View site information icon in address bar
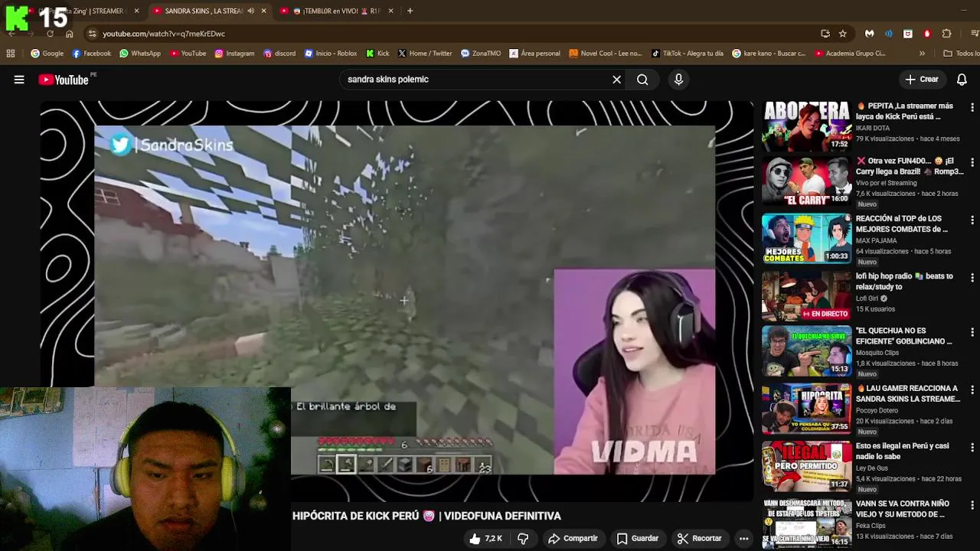This screenshot has height=551, width=980. tap(92, 34)
